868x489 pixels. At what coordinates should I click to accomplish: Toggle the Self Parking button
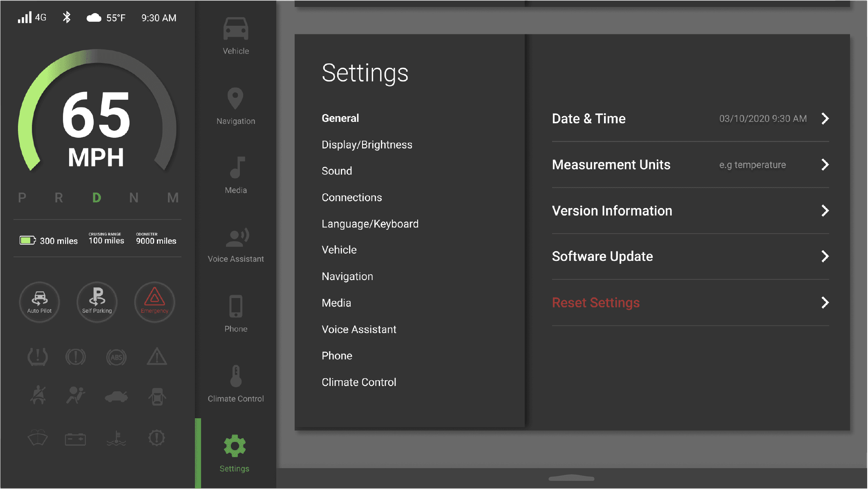click(97, 302)
